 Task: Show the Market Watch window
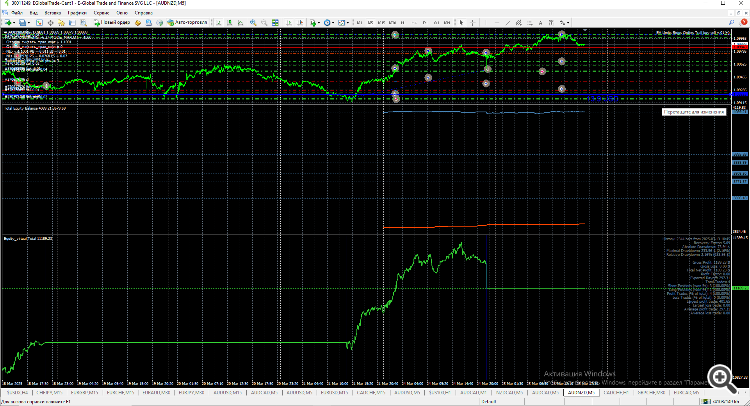tap(39, 22)
